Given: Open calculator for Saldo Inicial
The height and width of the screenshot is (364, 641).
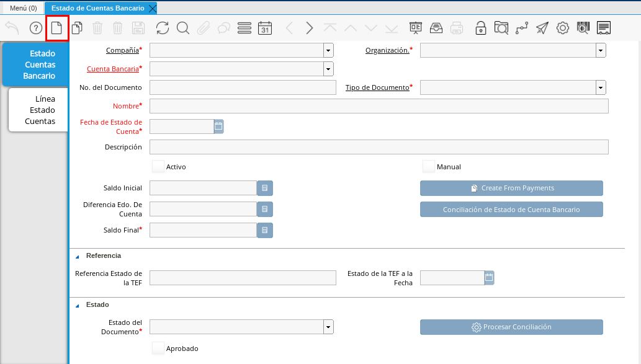Looking at the screenshot, I should [x=265, y=188].
